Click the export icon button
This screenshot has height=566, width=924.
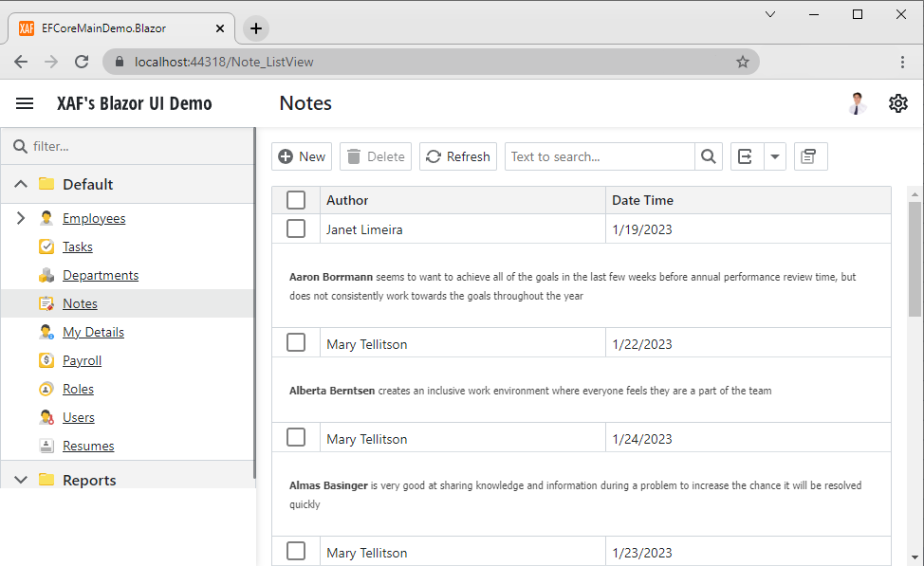click(x=747, y=156)
